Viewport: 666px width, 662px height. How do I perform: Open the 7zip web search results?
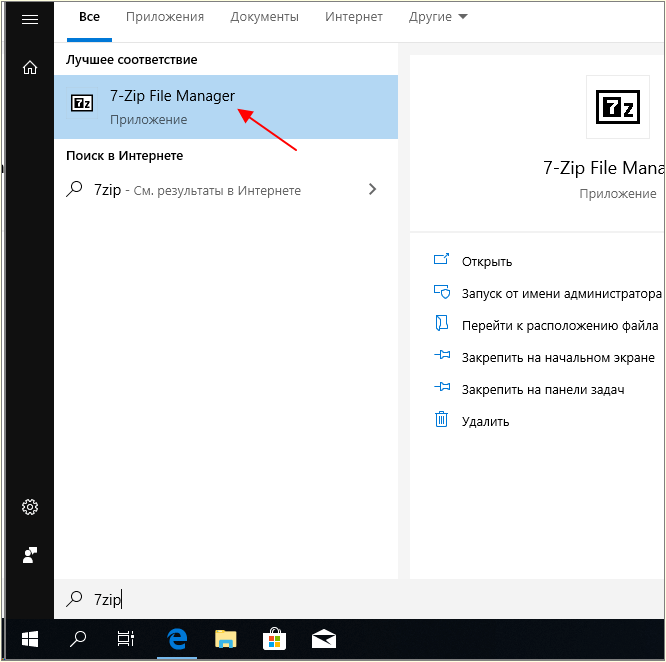click(226, 190)
